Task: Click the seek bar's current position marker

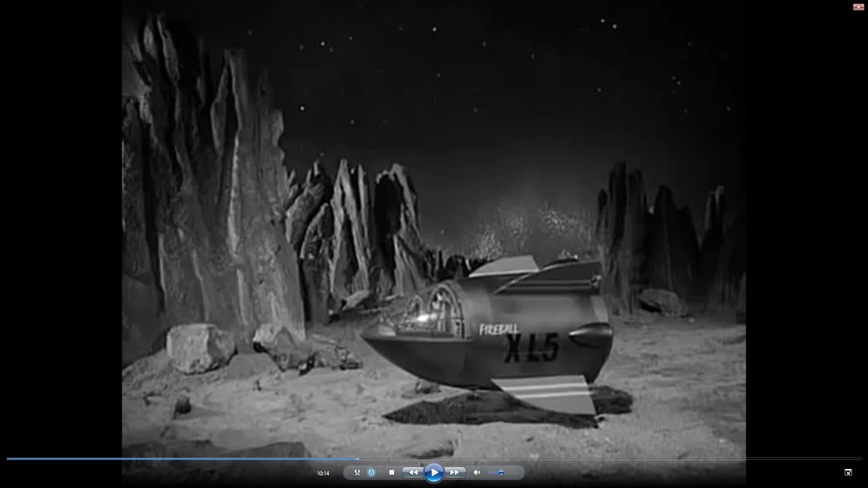Action: (359, 458)
